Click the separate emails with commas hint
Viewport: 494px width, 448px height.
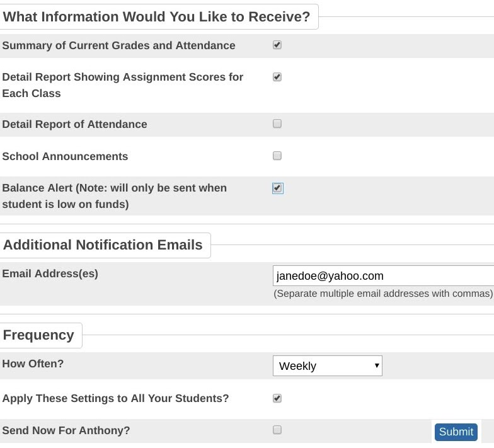(383, 294)
